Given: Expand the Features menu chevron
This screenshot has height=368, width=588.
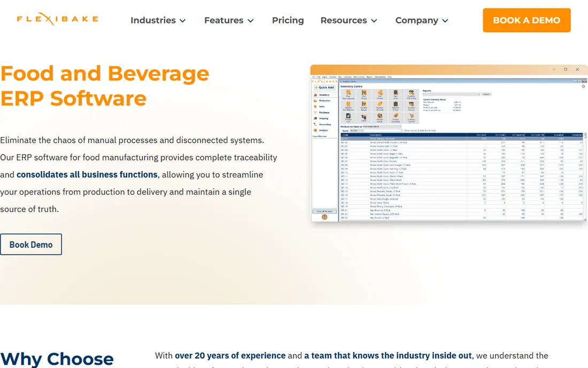Looking at the screenshot, I should point(251,21).
